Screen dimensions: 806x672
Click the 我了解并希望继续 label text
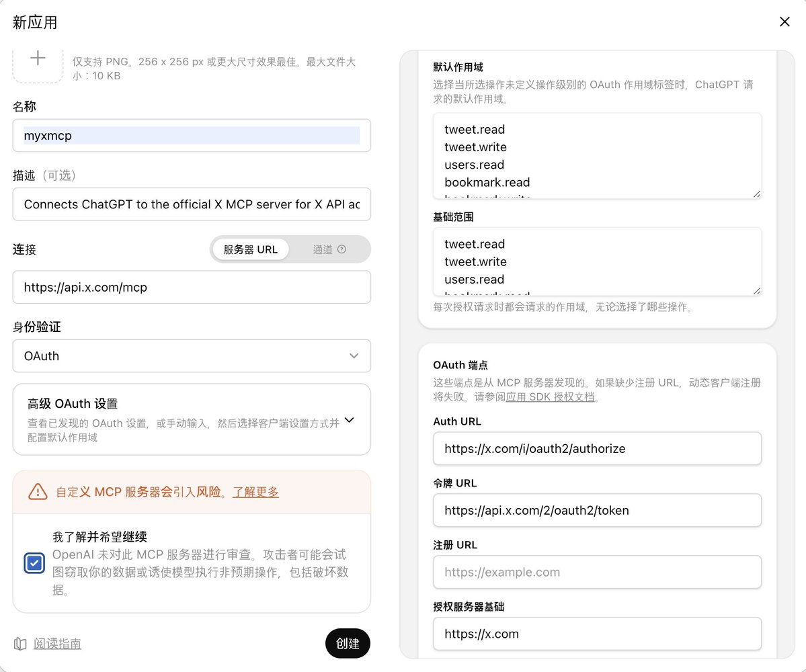pos(99,537)
